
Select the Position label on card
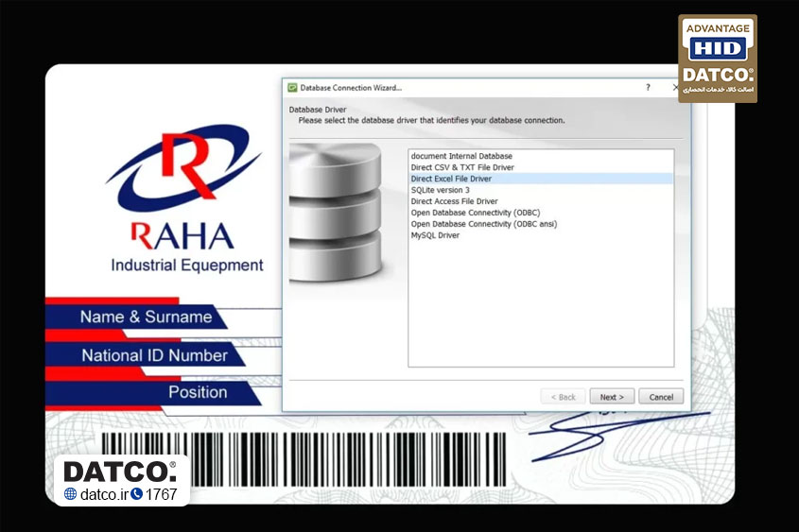(x=198, y=392)
